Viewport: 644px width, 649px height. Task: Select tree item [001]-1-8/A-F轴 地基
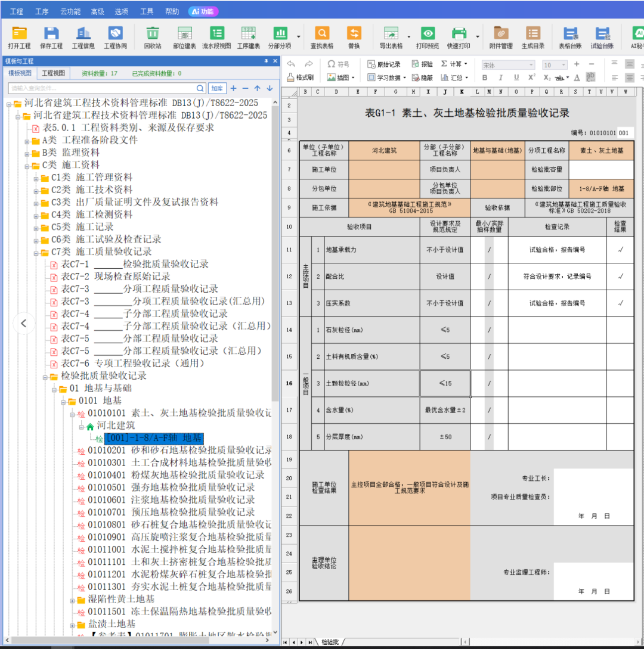[154, 438]
